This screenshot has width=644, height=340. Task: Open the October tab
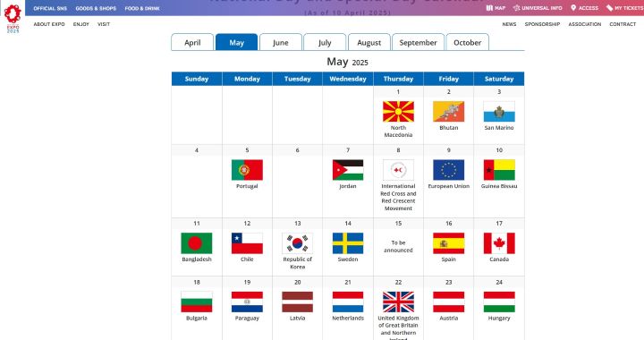click(x=468, y=42)
